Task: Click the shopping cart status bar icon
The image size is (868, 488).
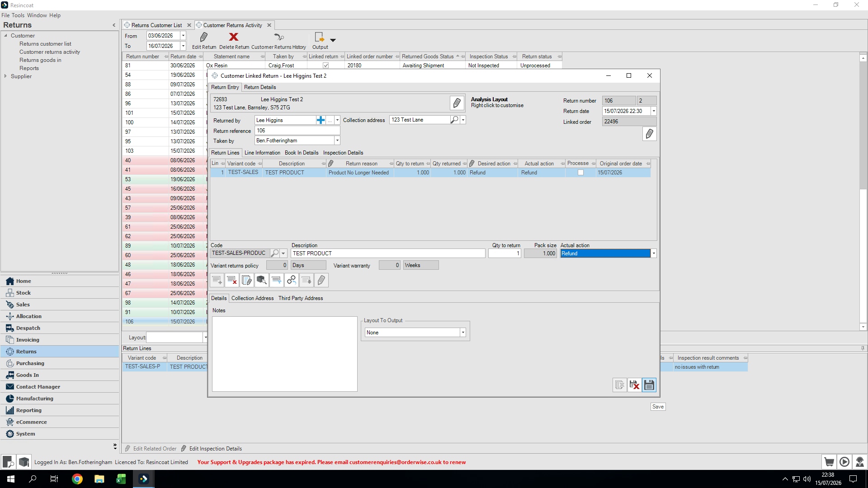Action: tap(829, 462)
